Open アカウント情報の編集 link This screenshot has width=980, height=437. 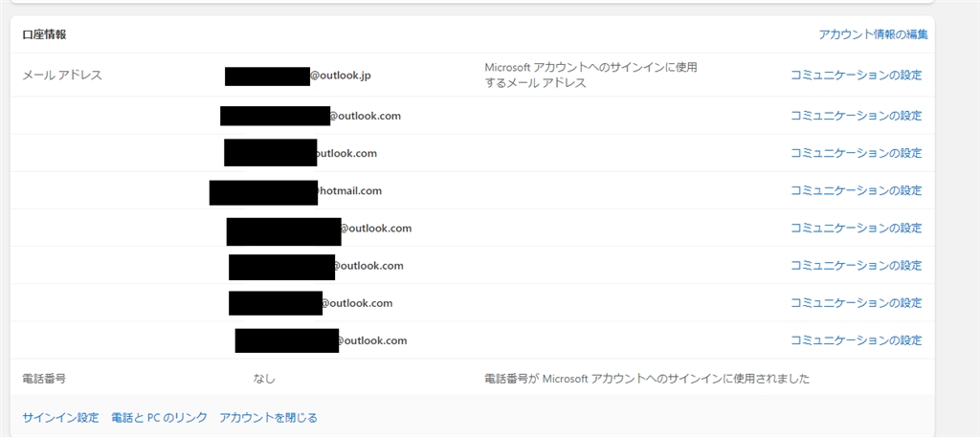point(873,34)
